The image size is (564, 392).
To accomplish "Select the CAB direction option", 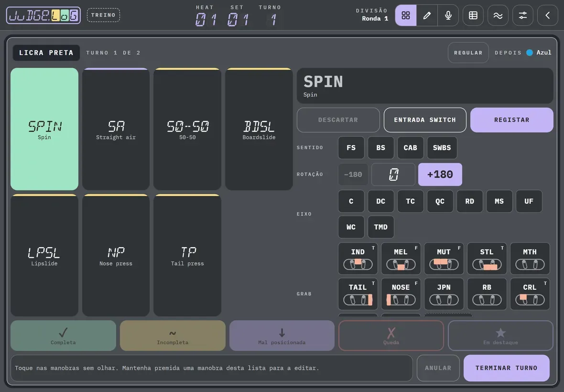I will pyautogui.click(x=411, y=147).
